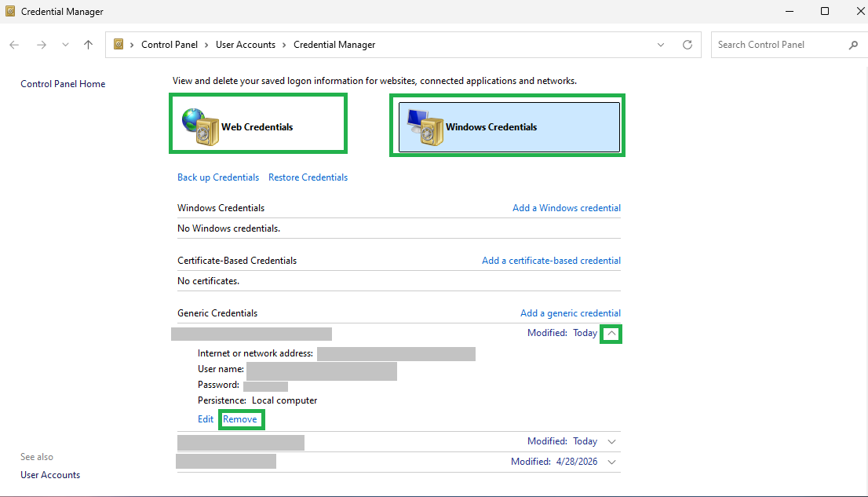The width and height of the screenshot is (868, 497).
Task: Maximize the Credential Manager window
Action: [x=824, y=11]
